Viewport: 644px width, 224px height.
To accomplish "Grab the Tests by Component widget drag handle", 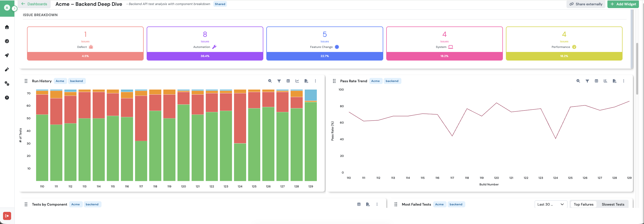I will [x=26, y=204].
